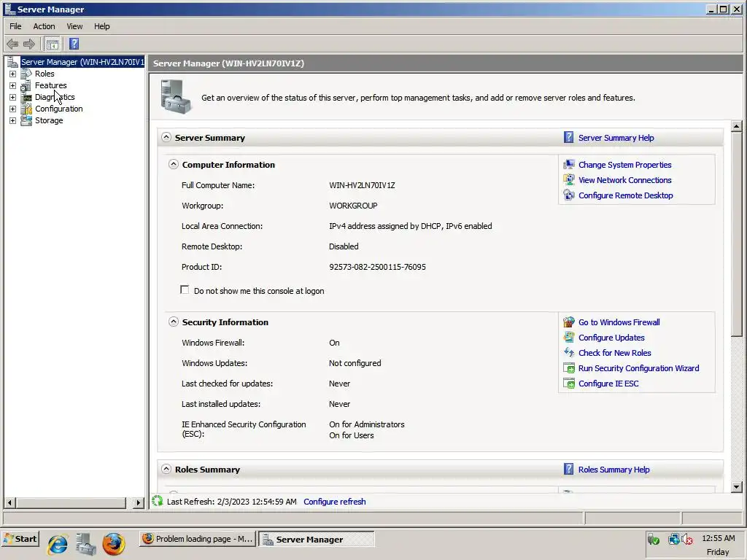Click the Run Security Configuration Wizard icon
This screenshot has height=560, width=747.
coord(569,368)
